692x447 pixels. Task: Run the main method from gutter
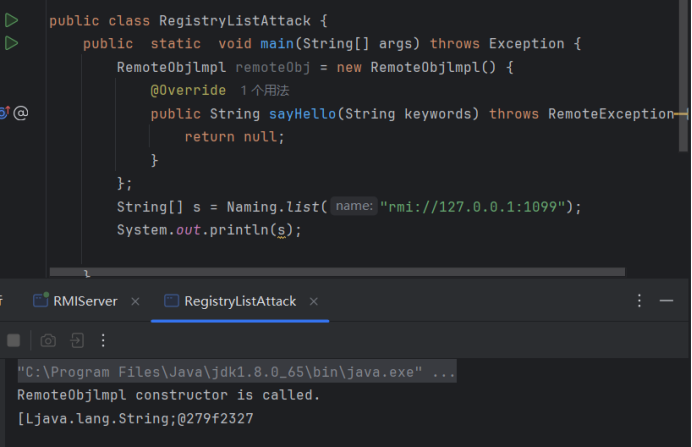11,43
